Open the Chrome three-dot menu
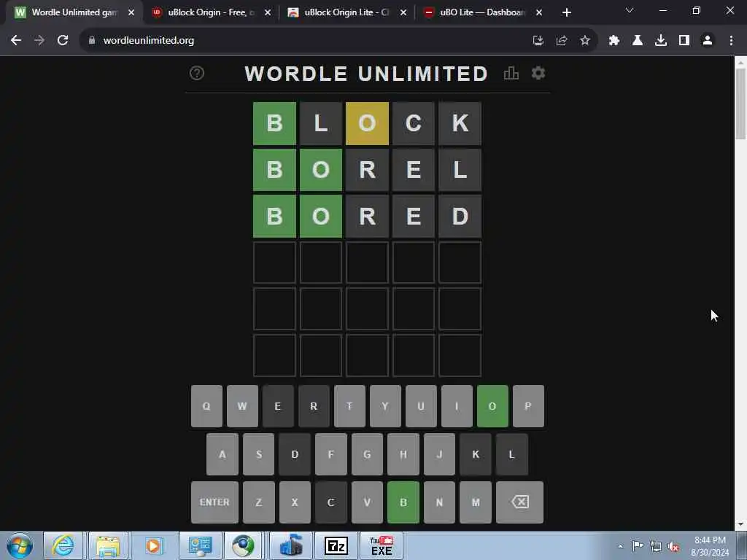 731,41
